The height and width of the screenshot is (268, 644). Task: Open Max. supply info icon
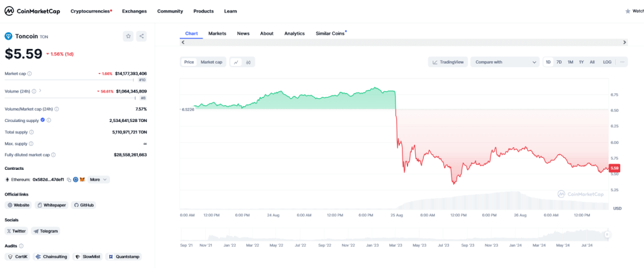click(x=31, y=144)
